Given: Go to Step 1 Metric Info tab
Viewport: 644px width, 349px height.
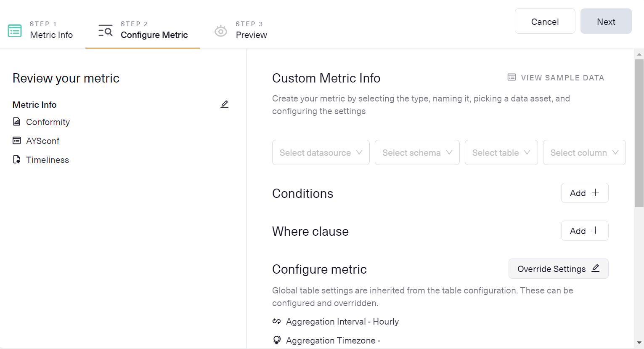Looking at the screenshot, I should 51,30.
